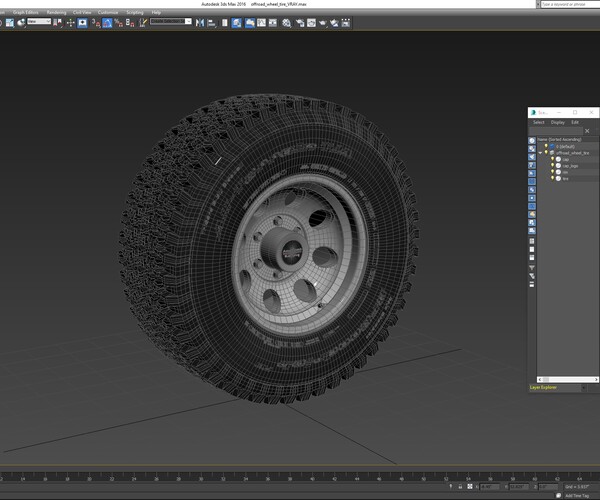
Task: Toggle visibility bulb of cap_logo object
Action: 552,165
